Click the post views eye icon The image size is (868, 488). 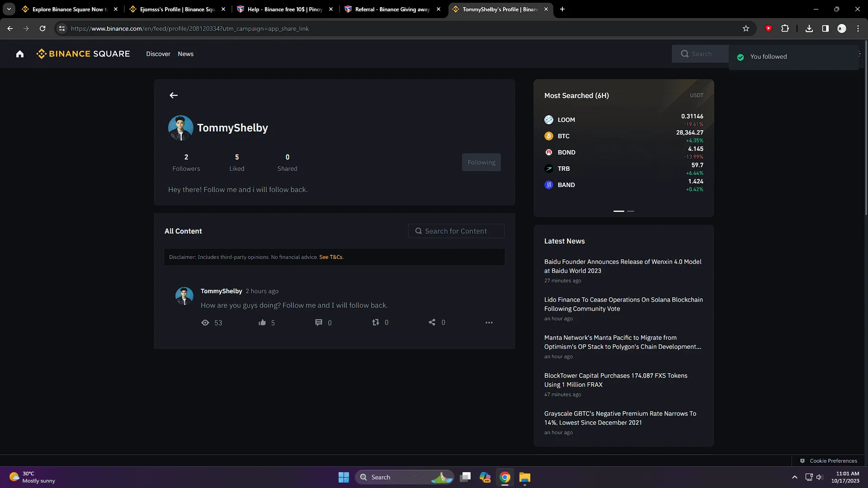pos(205,323)
